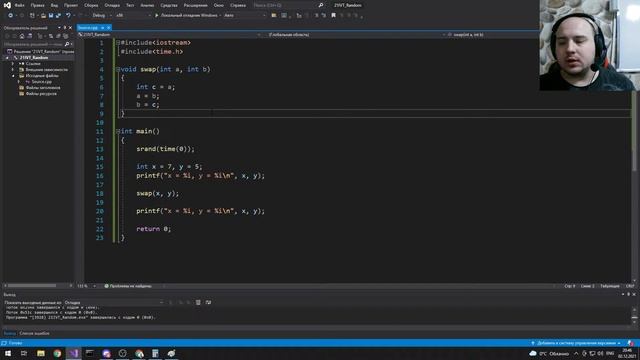Switch to the Список ошибок tab
This screenshot has height=360, width=640.
pos(34,333)
